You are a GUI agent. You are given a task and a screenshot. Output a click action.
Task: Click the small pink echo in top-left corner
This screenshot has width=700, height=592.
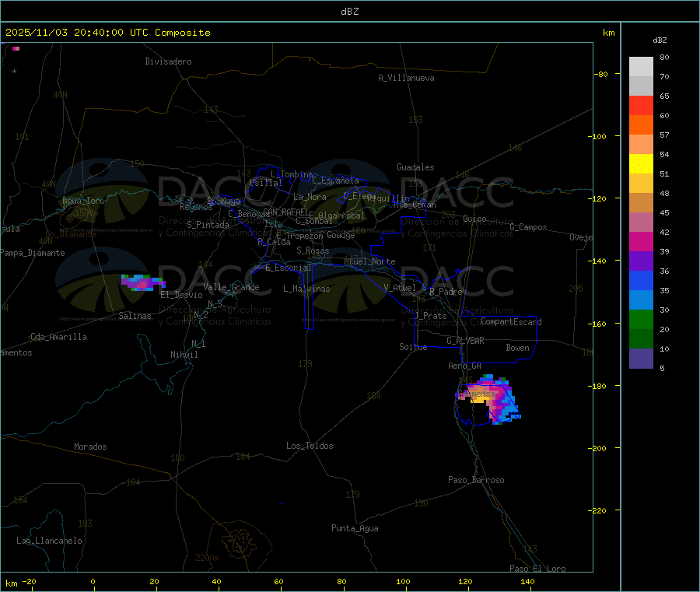(16, 48)
